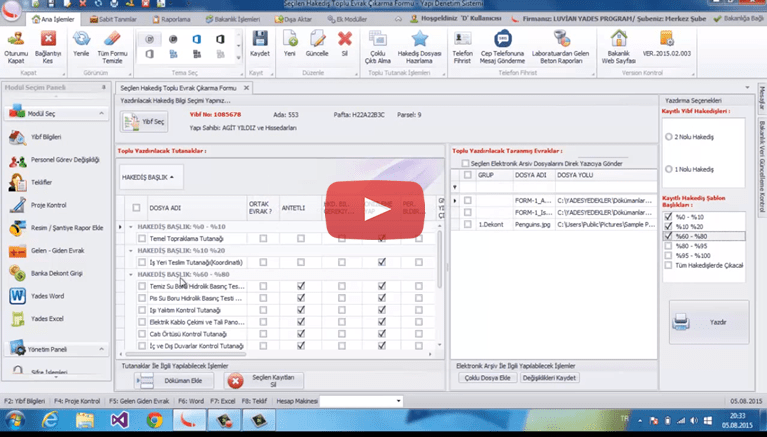Click the Yenile refresh icon

tap(81, 45)
